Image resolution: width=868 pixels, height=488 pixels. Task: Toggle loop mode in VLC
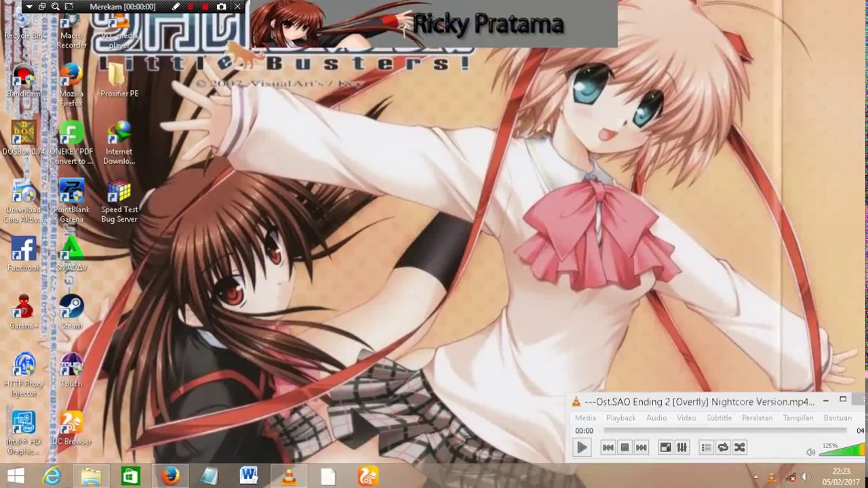723,447
